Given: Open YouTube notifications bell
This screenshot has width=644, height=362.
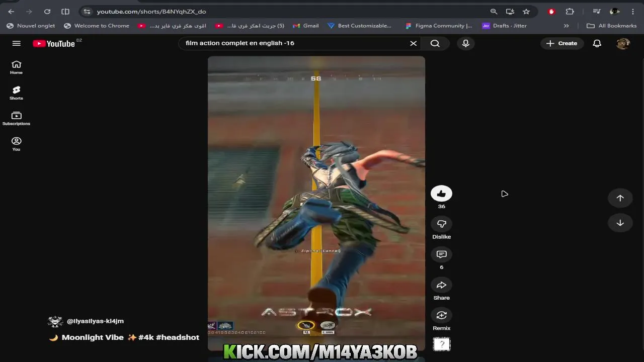Looking at the screenshot, I should [597, 43].
